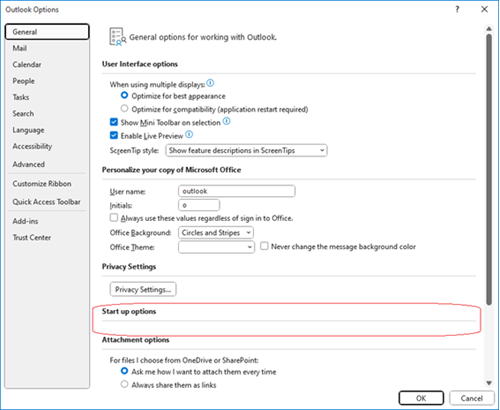Click the User name input field

coord(237,191)
